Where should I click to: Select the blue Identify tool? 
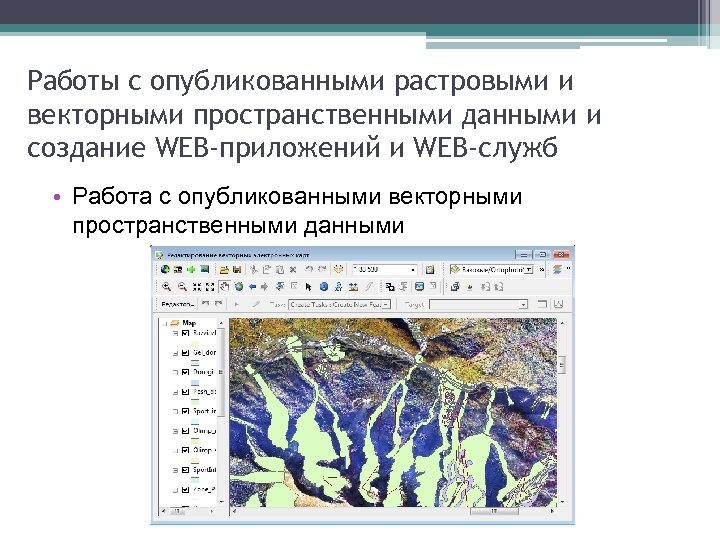(x=324, y=287)
